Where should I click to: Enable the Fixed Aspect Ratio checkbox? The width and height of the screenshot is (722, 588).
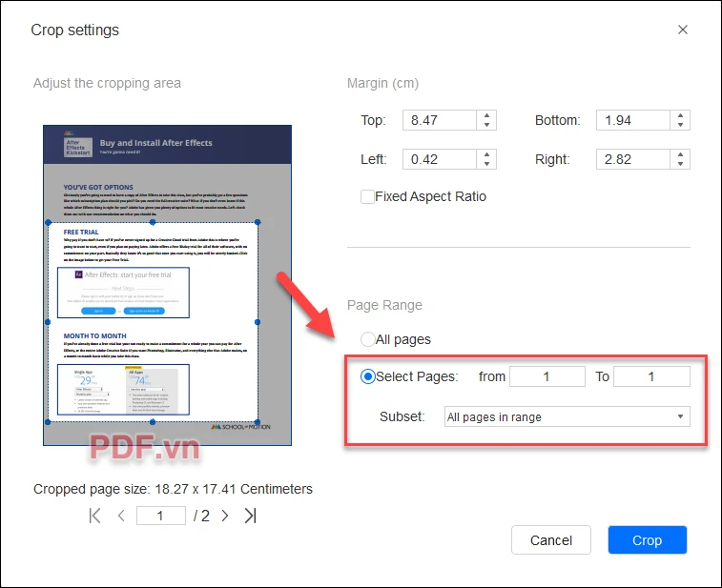(x=367, y=197)
